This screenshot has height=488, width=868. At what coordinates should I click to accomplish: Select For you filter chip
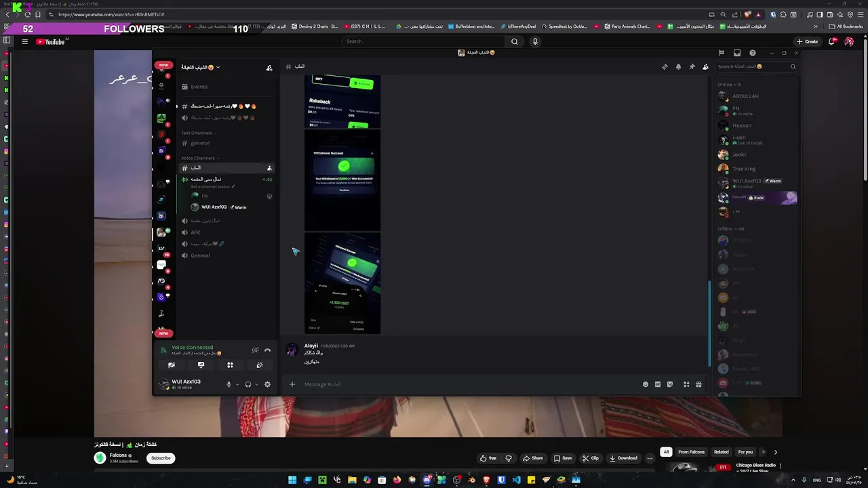[745, 452]
